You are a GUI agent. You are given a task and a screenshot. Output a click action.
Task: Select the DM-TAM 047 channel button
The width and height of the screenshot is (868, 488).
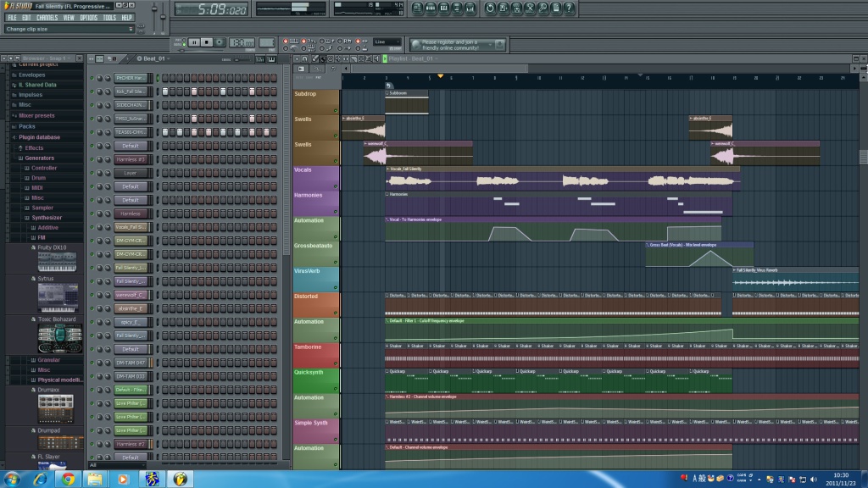coord(131,363)
